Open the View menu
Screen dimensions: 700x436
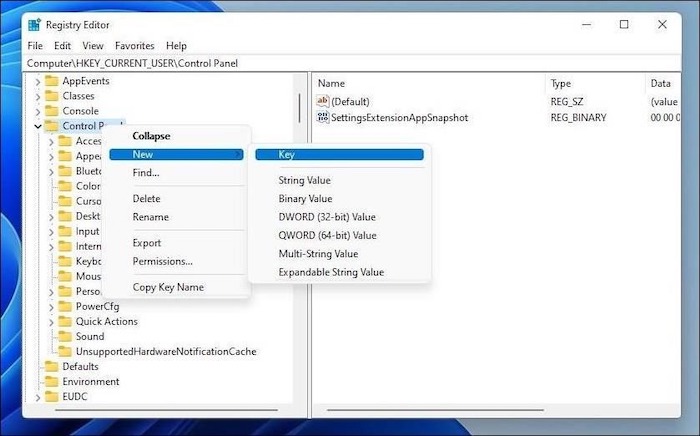pos(92,46)
